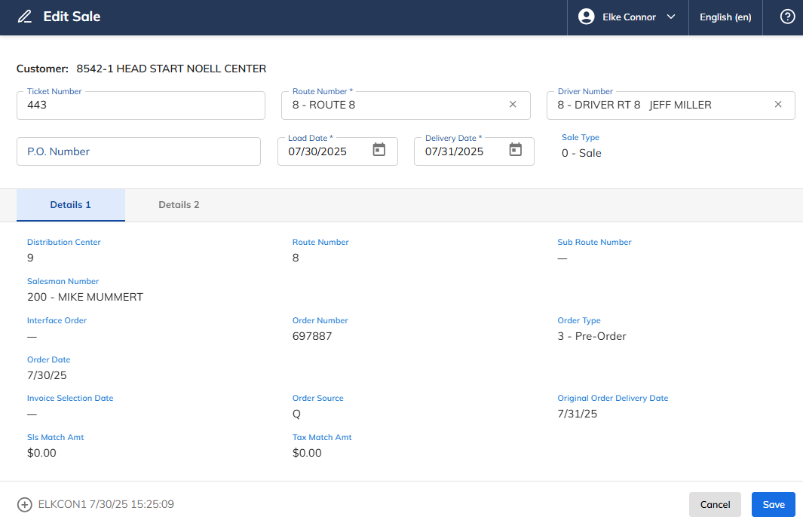The width and height of the screenshot is (803, 532).
Task: Open the Delivery Date calendar picker
Action: (x=516, y=149)
